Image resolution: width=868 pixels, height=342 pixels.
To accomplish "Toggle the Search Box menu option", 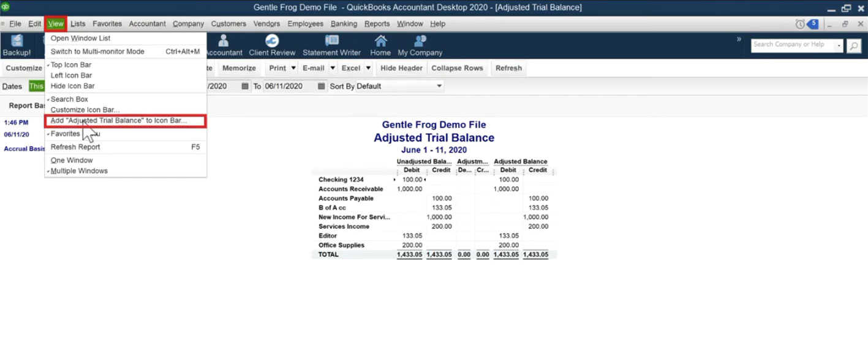I will 69,99.
